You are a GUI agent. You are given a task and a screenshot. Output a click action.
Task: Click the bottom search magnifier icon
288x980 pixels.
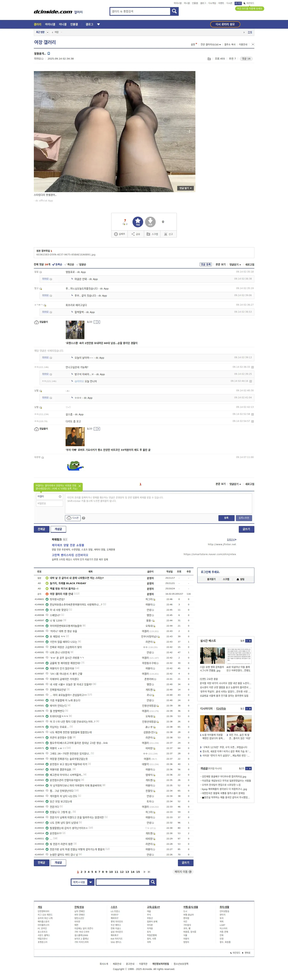153,882
